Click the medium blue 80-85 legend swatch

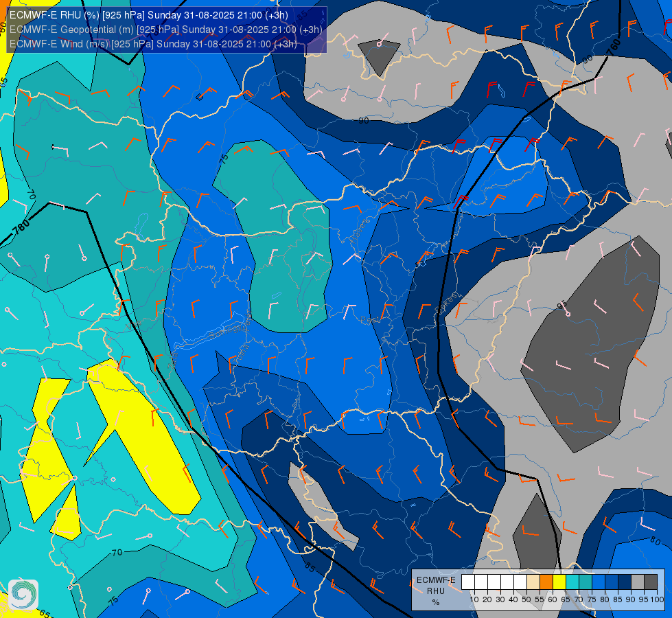(612, 582)
